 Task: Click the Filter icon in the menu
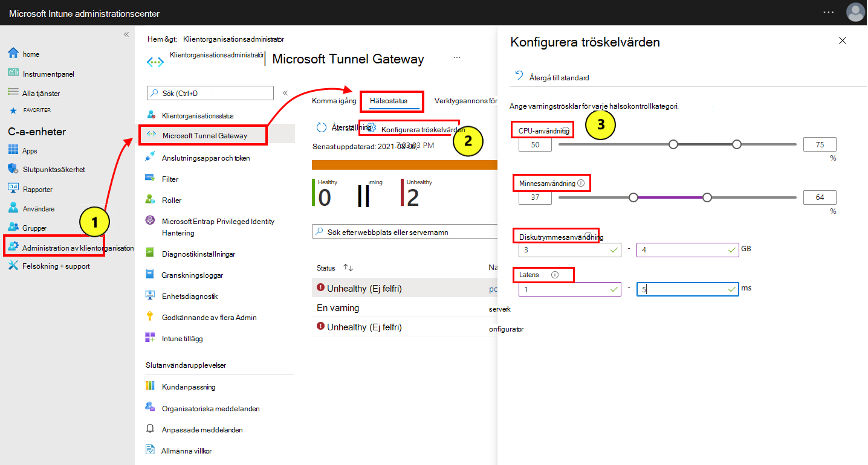click(151, 179)
